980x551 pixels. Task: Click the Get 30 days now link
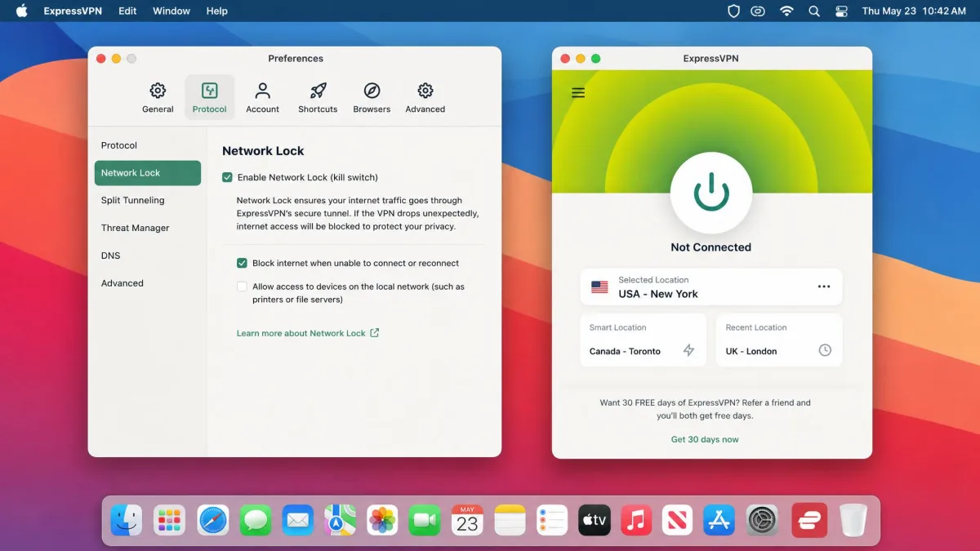click(705, 439)
